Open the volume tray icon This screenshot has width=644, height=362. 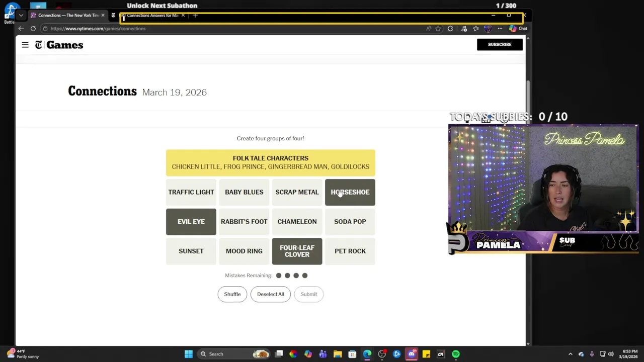611,354
